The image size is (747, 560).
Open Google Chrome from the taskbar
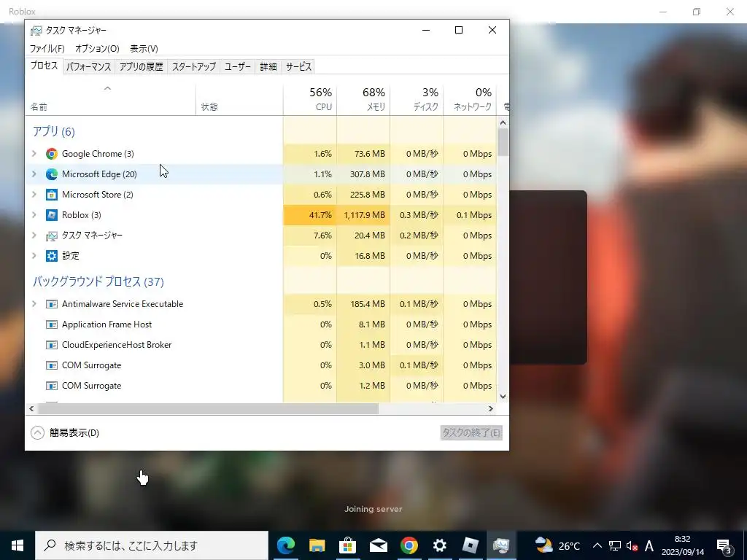click(x=409, y=545)
